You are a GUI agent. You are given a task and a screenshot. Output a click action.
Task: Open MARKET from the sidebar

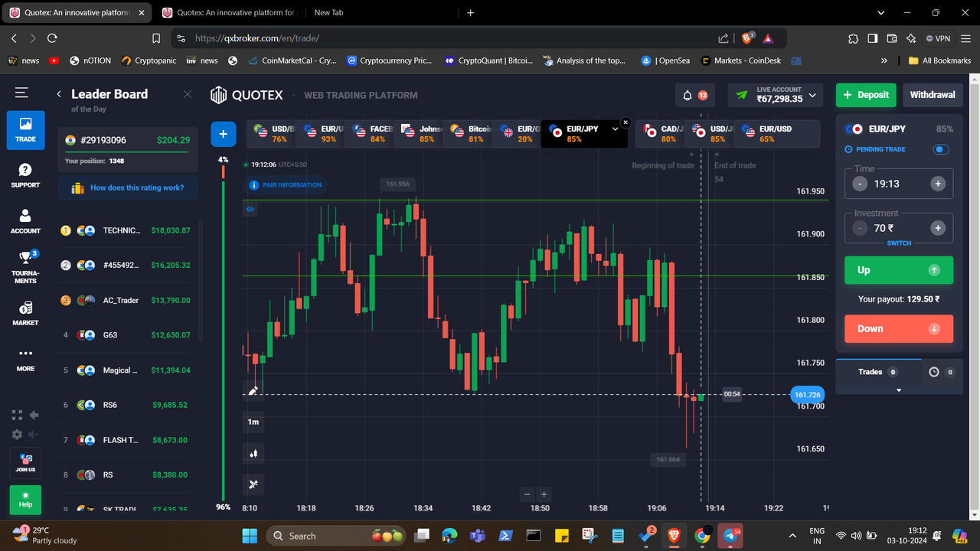pyautogui.click(x=25, y=313)
